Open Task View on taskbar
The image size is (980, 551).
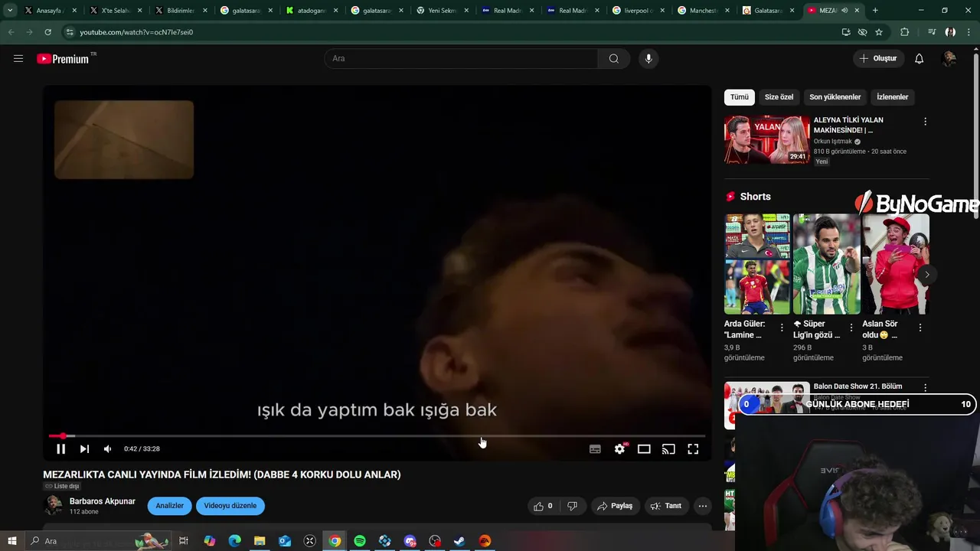[x=184, y=541]
